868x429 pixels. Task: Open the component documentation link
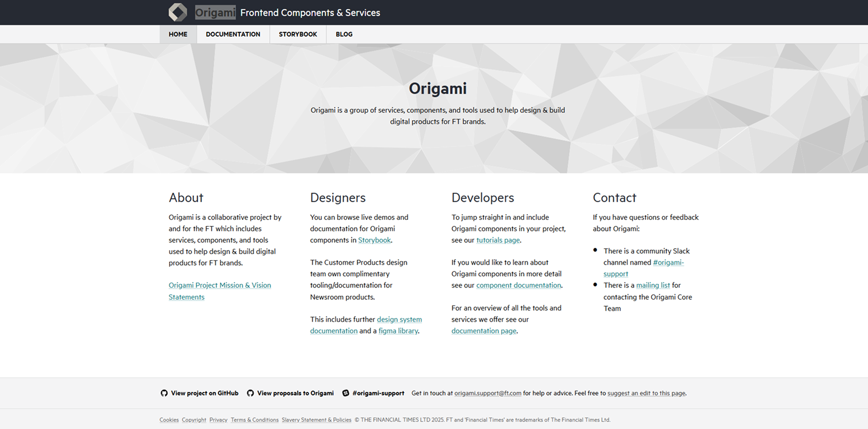pyautogui.click(x=518, y=285)
